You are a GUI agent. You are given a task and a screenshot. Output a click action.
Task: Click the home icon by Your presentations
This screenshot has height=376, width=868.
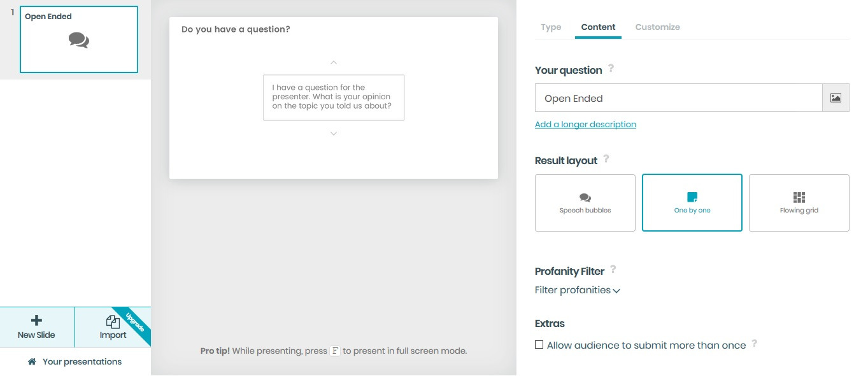pos(32,361)
